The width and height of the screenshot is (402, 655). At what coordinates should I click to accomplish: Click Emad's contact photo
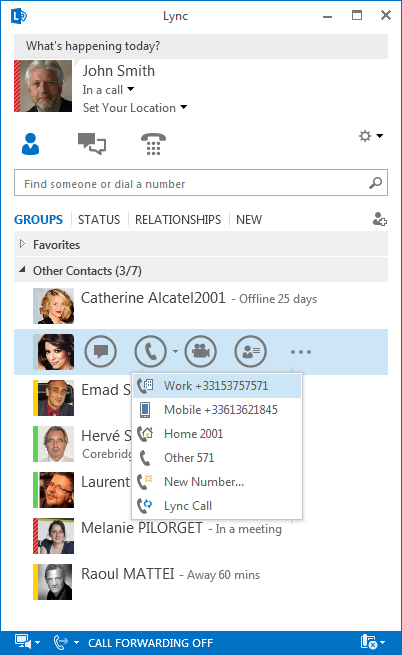pyautogui.click(x=56, y=398)
